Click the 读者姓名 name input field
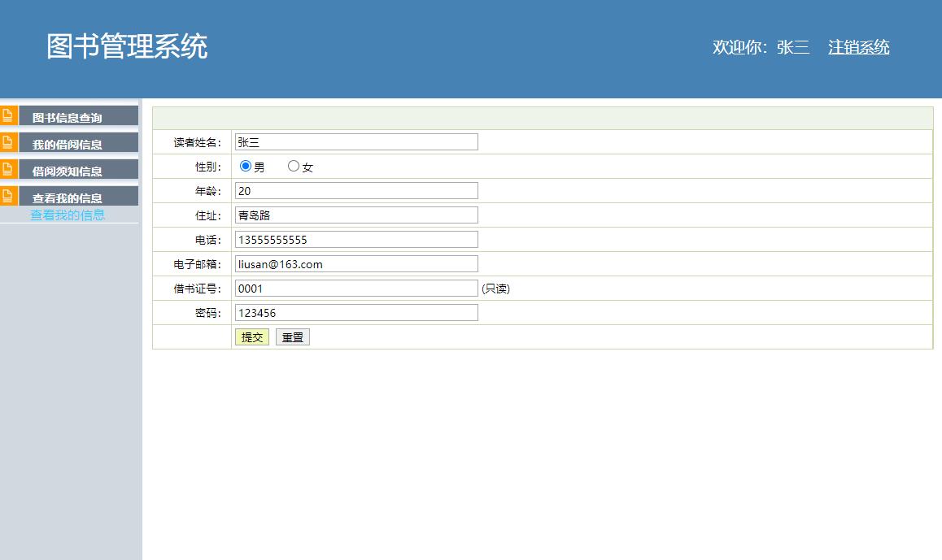Screen dimensions: 942x560 (x=355, y=141)
